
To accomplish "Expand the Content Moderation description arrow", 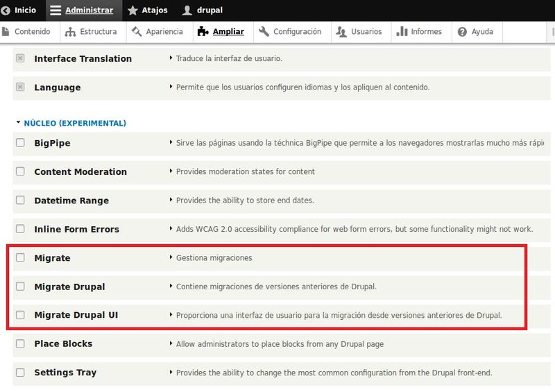I will click(x=171, y=171).
